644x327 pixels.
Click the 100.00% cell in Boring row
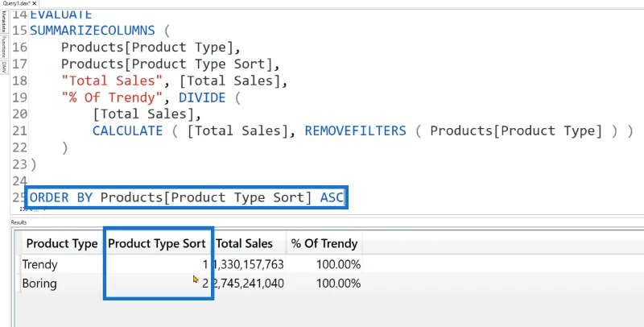click(338, 284)
